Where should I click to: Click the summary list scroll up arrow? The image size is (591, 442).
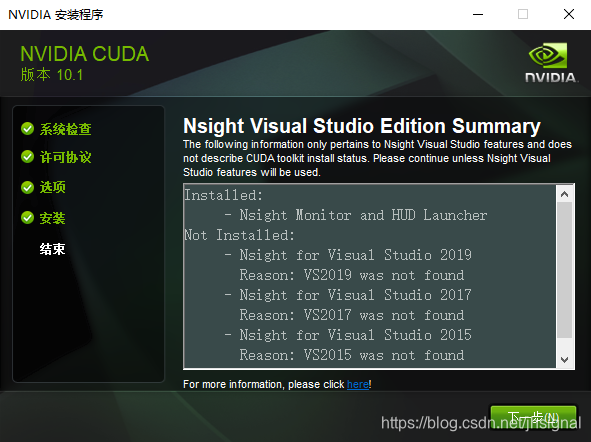[x=564, y=194]
